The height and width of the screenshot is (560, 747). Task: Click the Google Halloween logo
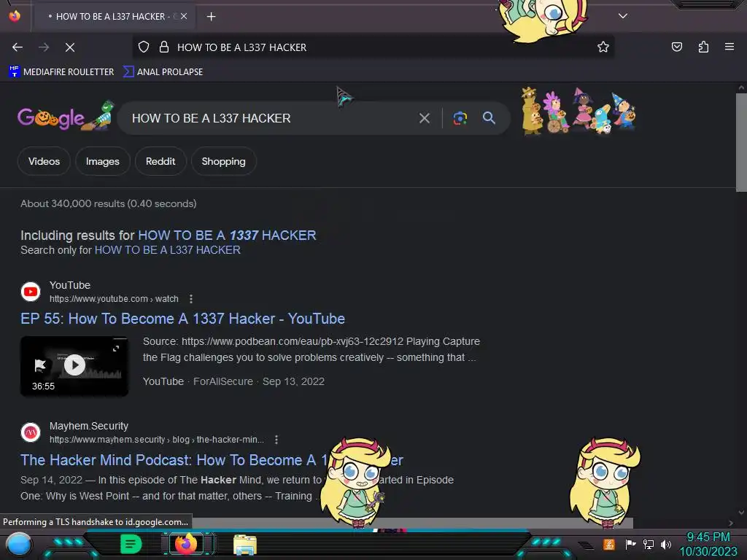click(x=66, y=117)
